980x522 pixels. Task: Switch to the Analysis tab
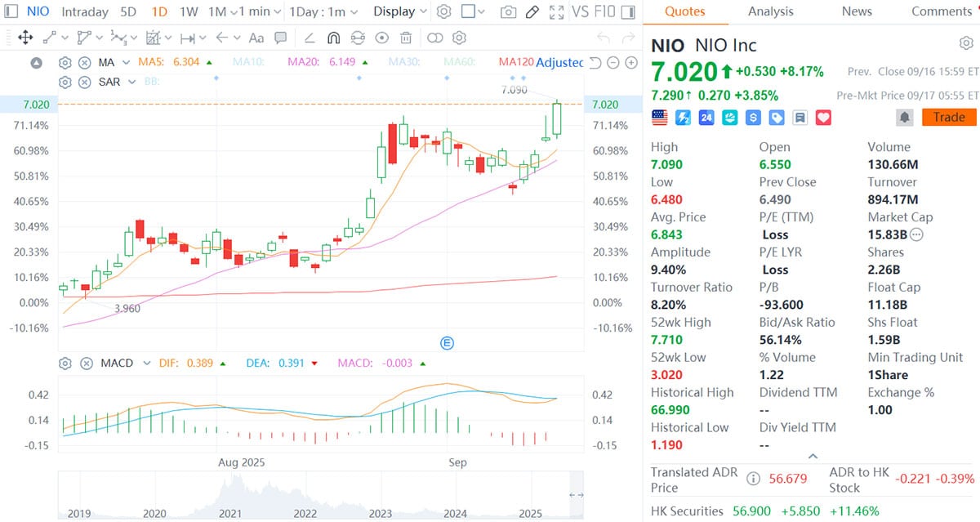[769, 11]
